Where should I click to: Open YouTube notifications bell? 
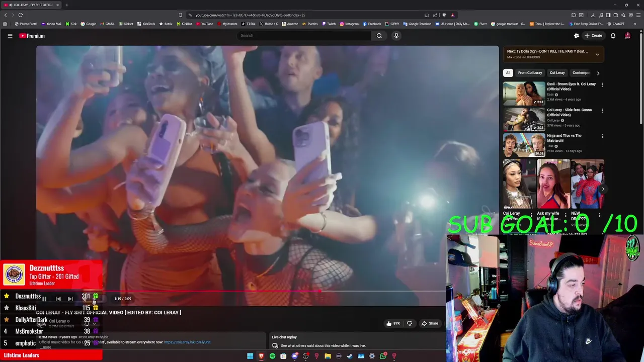[613, 36]
